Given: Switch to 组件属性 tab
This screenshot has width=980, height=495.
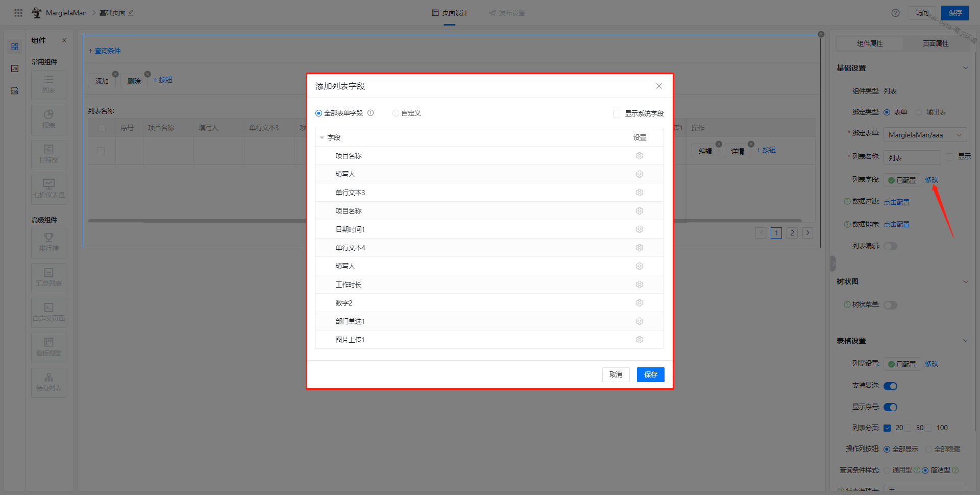Looking at the screenshot, I should click(x=870, y=43).
